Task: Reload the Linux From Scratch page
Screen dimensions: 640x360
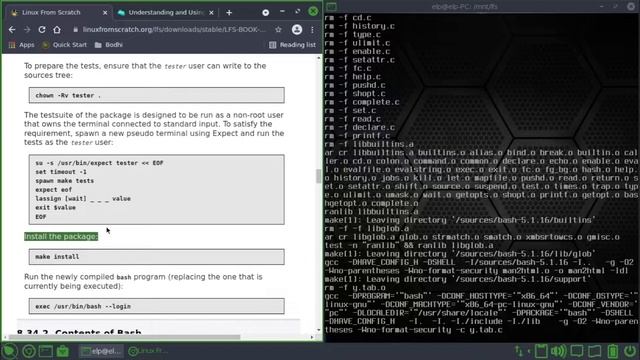Action: coord(42,29)
